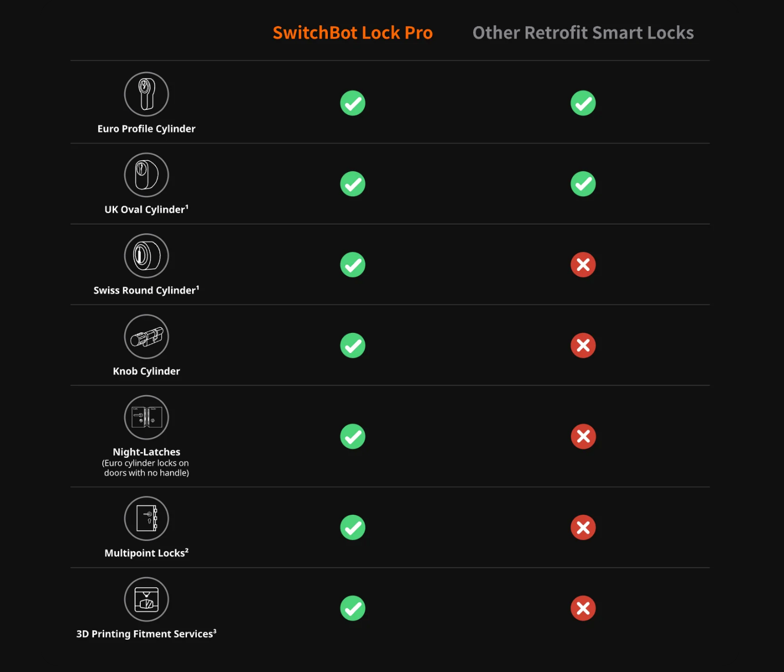Click other locks' green check for UK Oval Cylinder
The width and height of the screenshot is (784, 672).
[x=583, y=184]
